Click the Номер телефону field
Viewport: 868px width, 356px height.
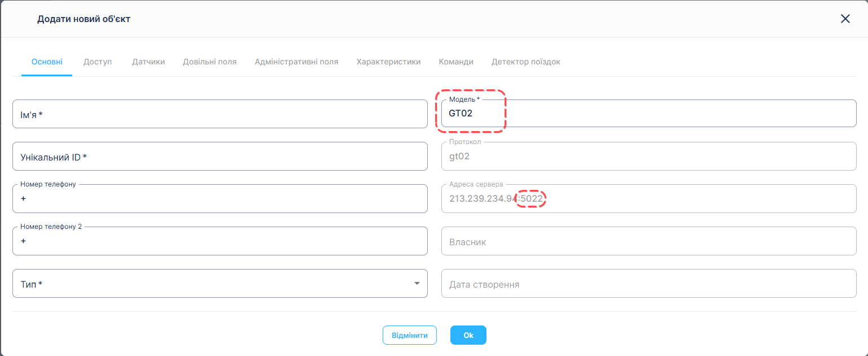pos(220,199)
